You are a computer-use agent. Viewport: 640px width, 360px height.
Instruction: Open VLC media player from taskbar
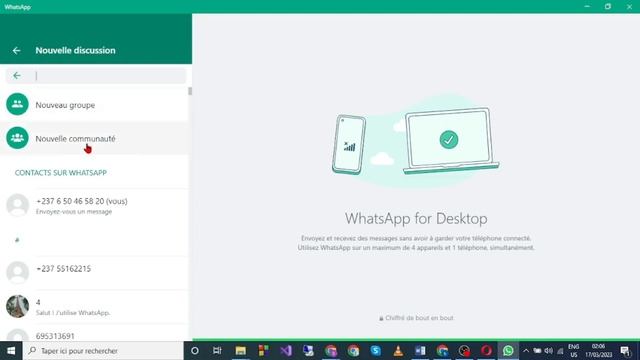[398, 351]
